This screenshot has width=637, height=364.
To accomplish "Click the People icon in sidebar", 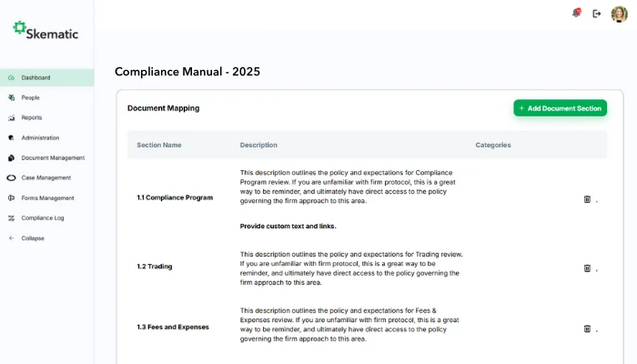I will [x=11, y=97].
